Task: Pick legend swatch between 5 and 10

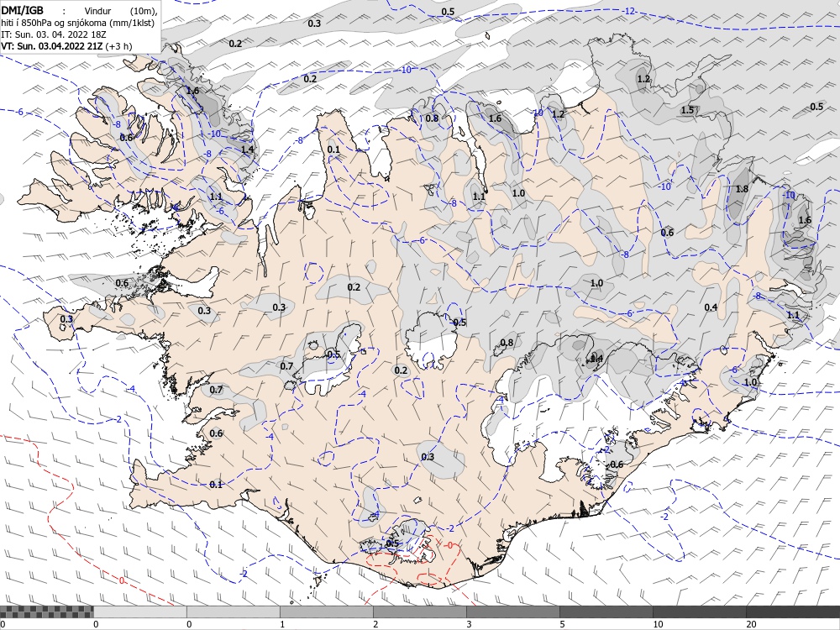Action: (606, 612)
